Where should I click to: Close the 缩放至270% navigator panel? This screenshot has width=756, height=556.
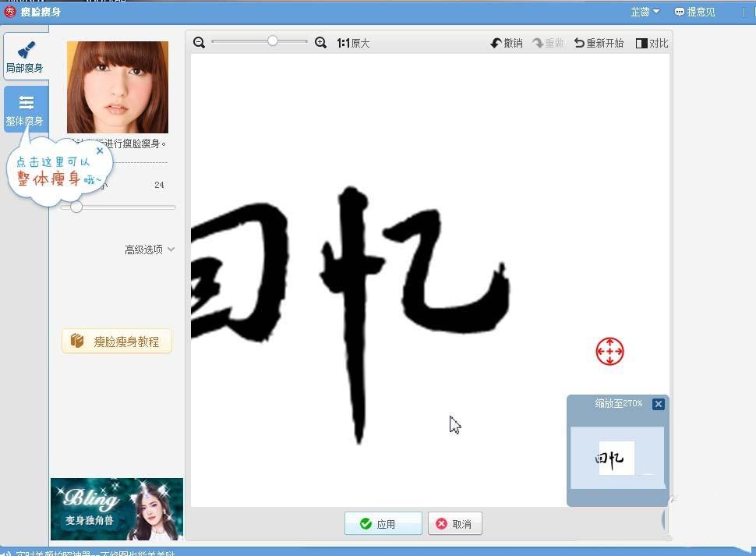(659, 404)
